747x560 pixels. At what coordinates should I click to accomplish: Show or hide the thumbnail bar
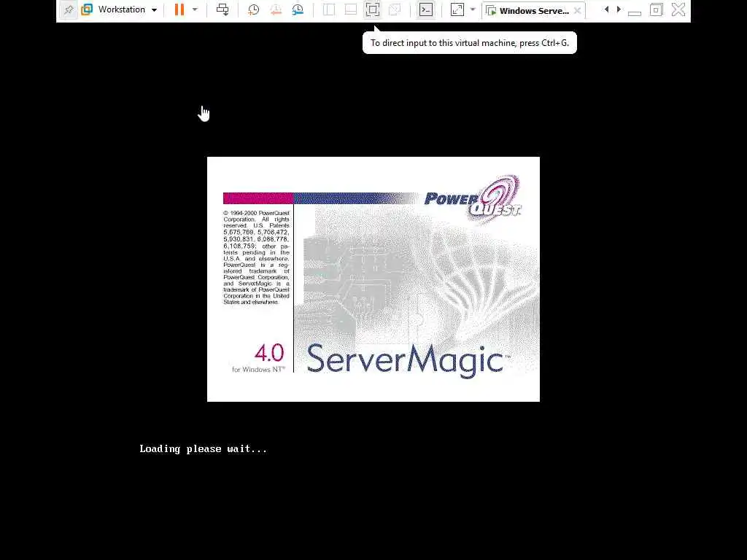pyautogui.click(x=351, y=9)
